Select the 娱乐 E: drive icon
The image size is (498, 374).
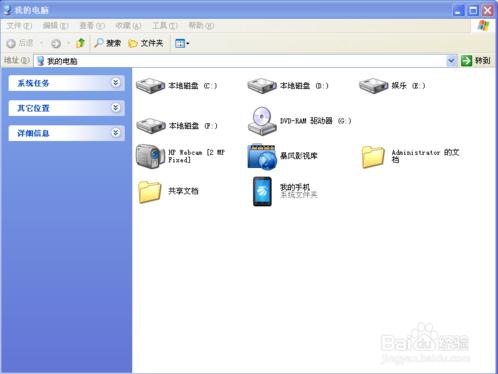[x=373, y=86]
